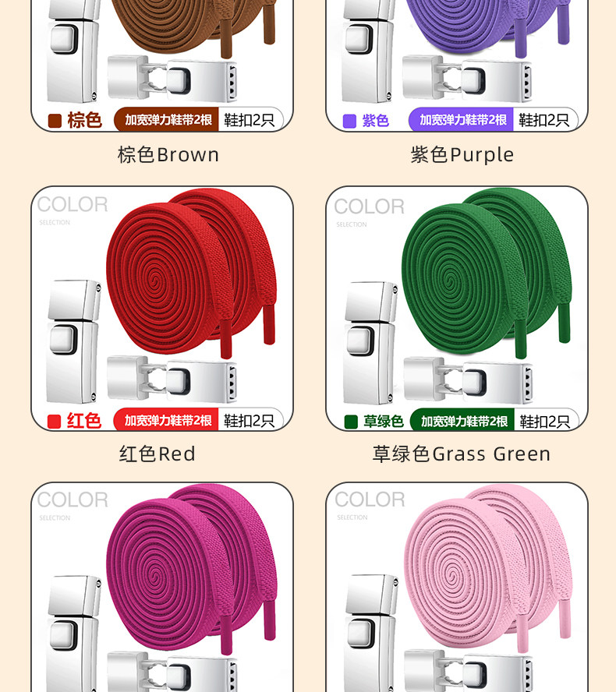
Task: Click the purple 加宽弹力鞋带2根 badge
Action: pyautogui.click(x=461, y=119)
